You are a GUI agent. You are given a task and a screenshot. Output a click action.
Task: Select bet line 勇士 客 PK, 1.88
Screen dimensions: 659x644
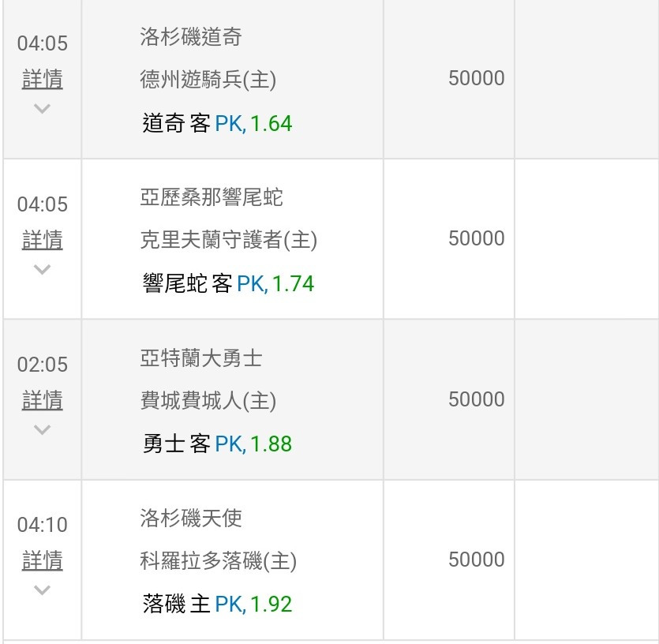(217, 444)
